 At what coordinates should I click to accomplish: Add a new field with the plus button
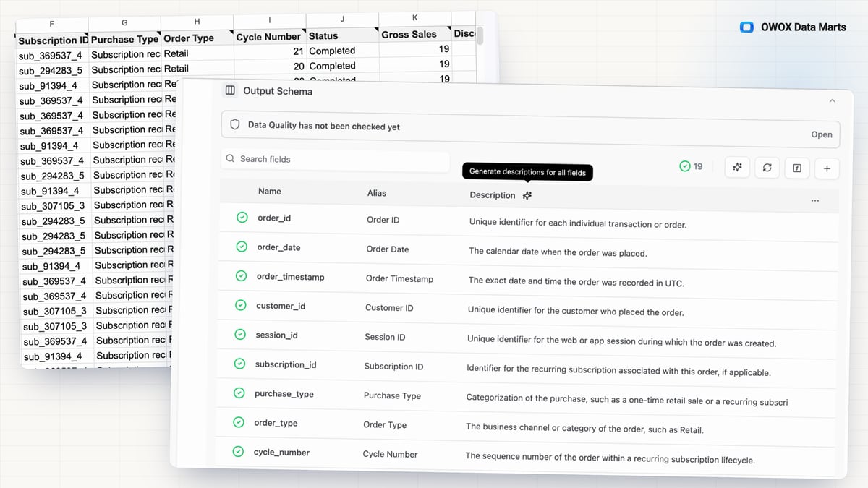(827, 168)
